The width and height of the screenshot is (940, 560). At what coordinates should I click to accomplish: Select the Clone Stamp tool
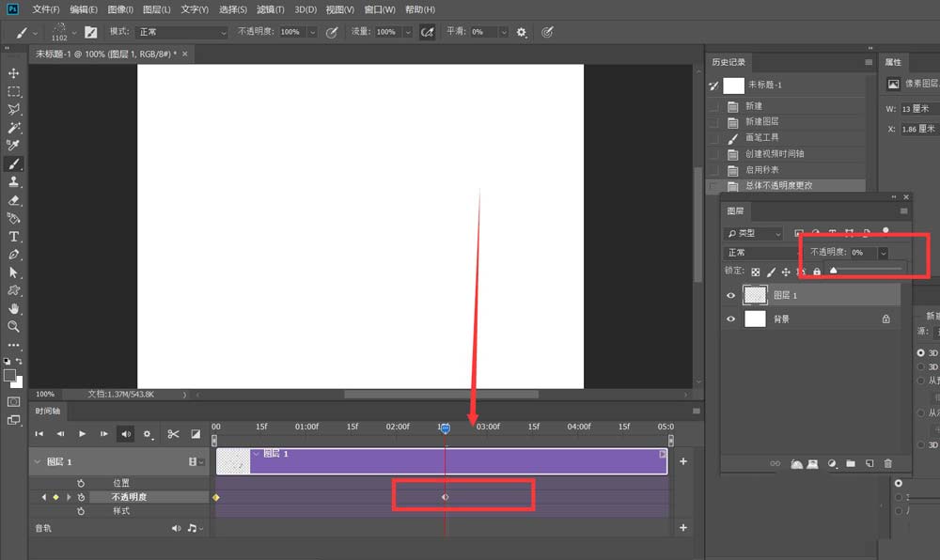[x=13, y=181]
